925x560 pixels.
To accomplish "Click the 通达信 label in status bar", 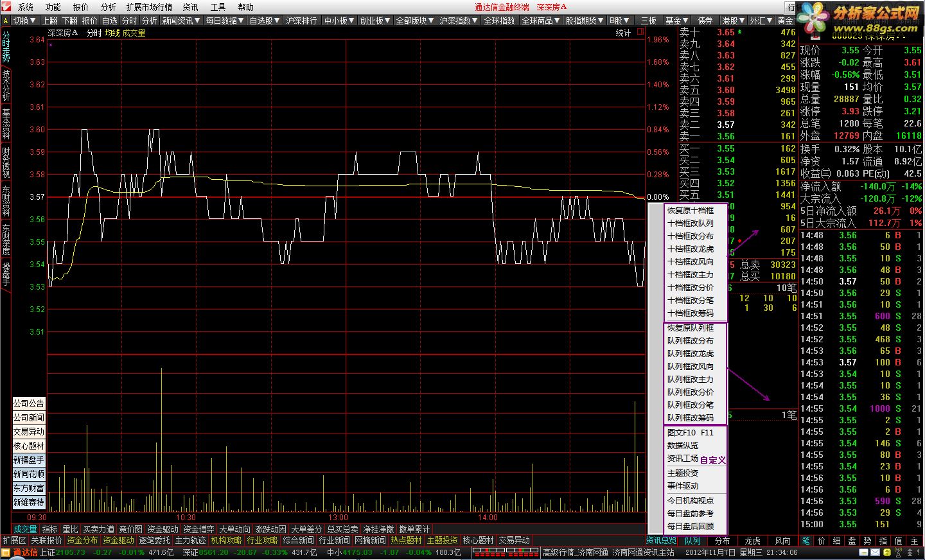I will pyautogui.click(x=26, y=552).
